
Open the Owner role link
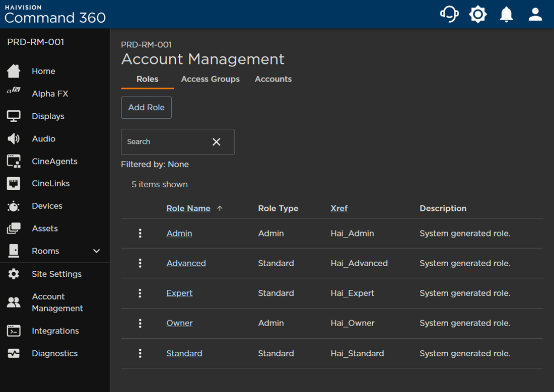(179, 323)
